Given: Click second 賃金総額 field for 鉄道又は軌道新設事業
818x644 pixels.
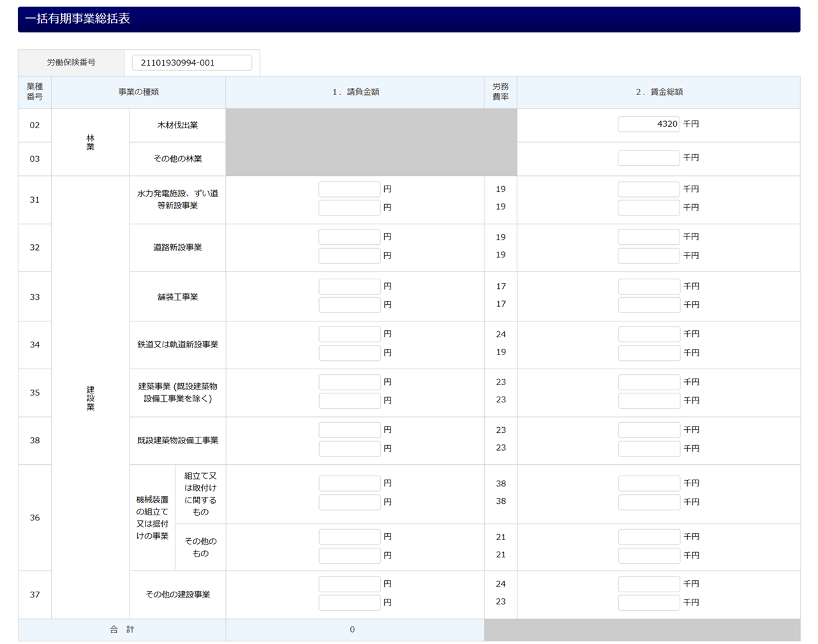Looking at the screenshot, I should pos(648,353).
